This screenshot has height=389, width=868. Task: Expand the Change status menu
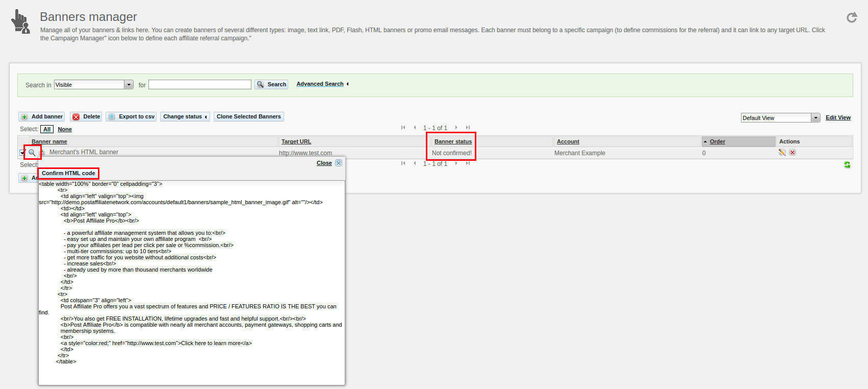(185, 117)
